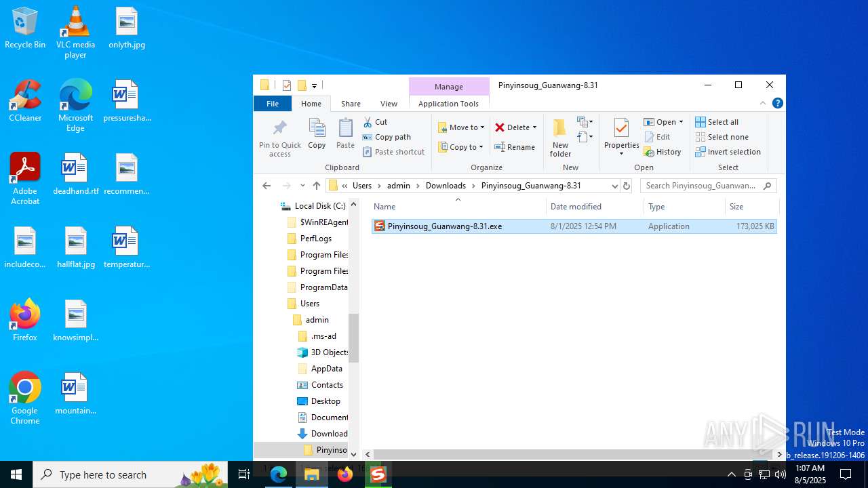Click the Copy ribbon icon
868x488 pixels.
317,134
